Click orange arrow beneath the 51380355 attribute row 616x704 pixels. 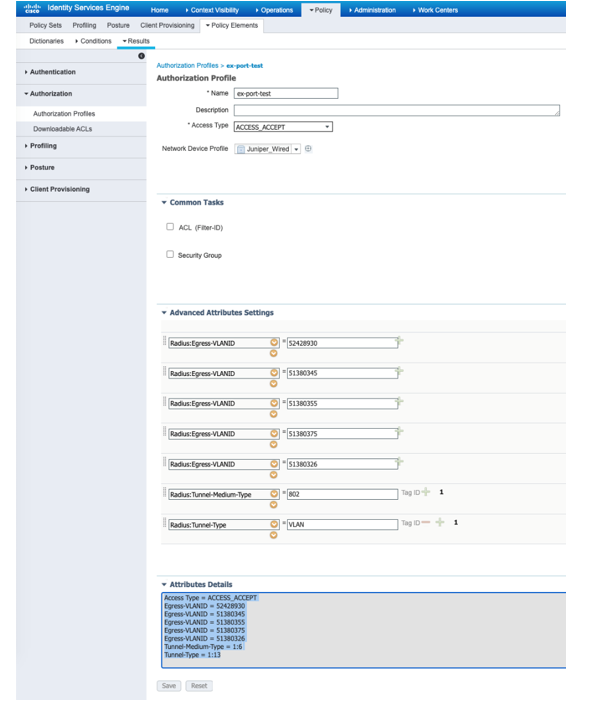coord(273,414)
